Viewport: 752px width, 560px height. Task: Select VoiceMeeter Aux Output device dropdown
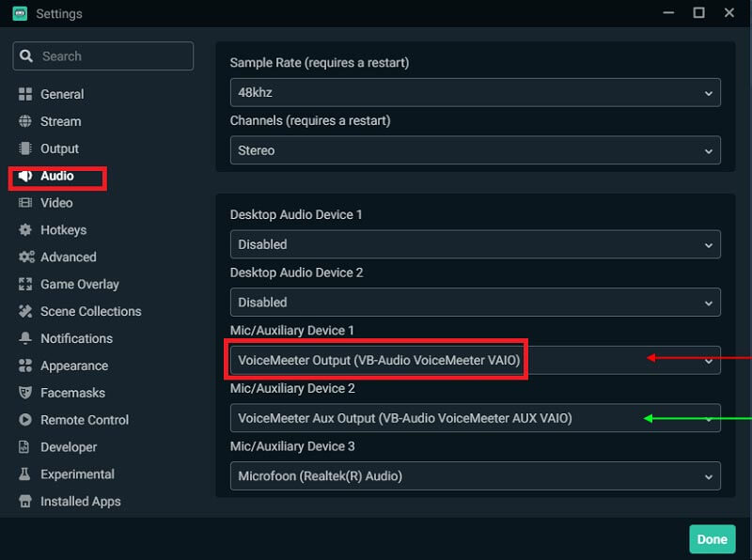pyautogui.click(x=475, y=418)
